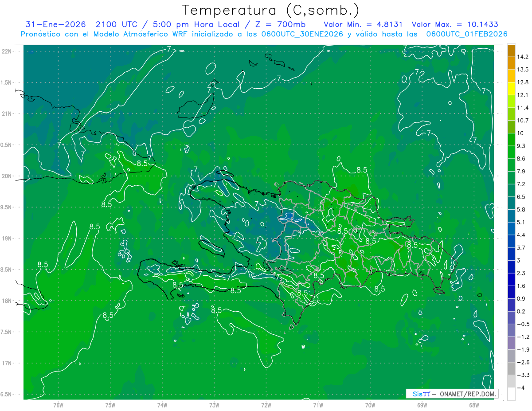
Task: Click the "9.3" colorbar value
Action: tap(521, 146)
